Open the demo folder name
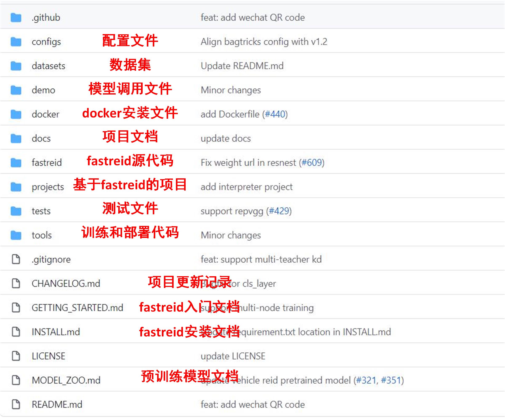Viewport: 505px width, 420px height. coord(43,90)
